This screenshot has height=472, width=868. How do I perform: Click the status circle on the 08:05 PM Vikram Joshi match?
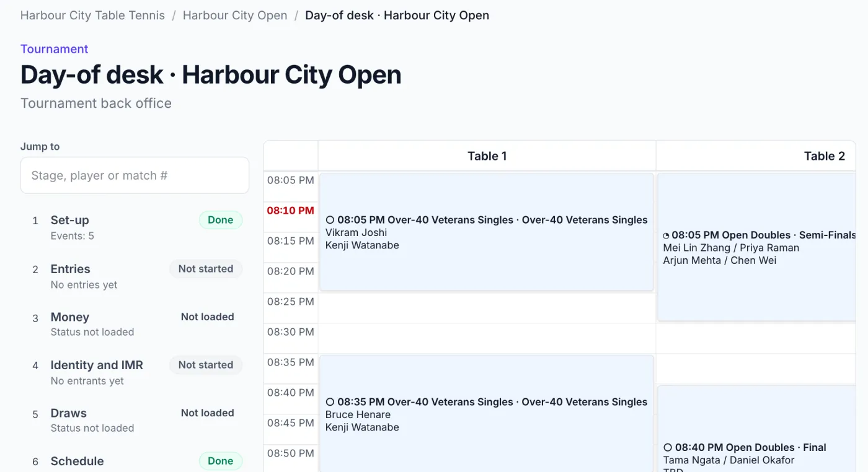[330, 220]
